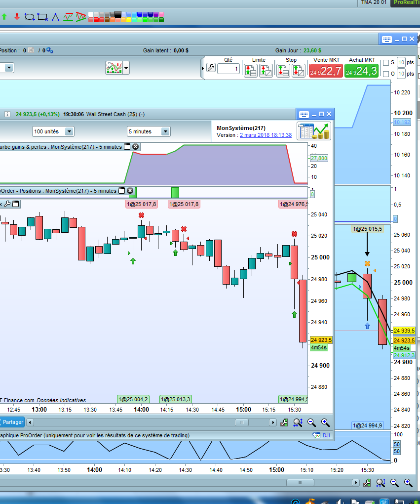Click the 1@24 994,9 label in background chart
420x504 pixels.
[367, 425]
